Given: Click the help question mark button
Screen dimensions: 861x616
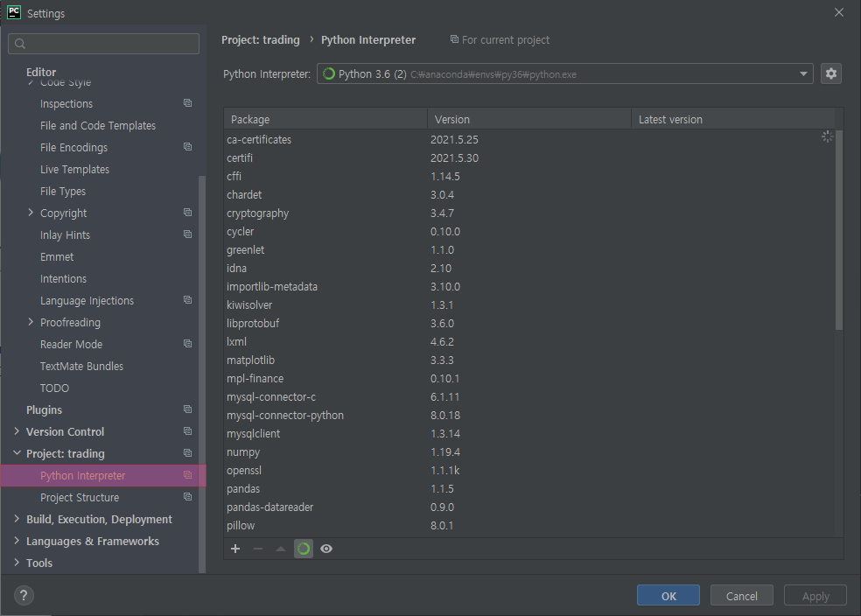Looking at the screenshot, I should click(24, 595).
